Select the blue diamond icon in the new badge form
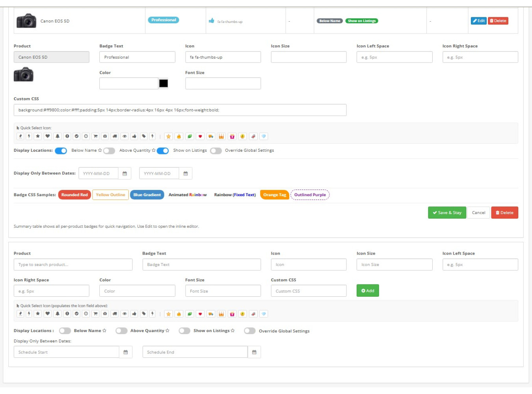The image size is (532, 394). pyautogui.click(x=264, y=314)
